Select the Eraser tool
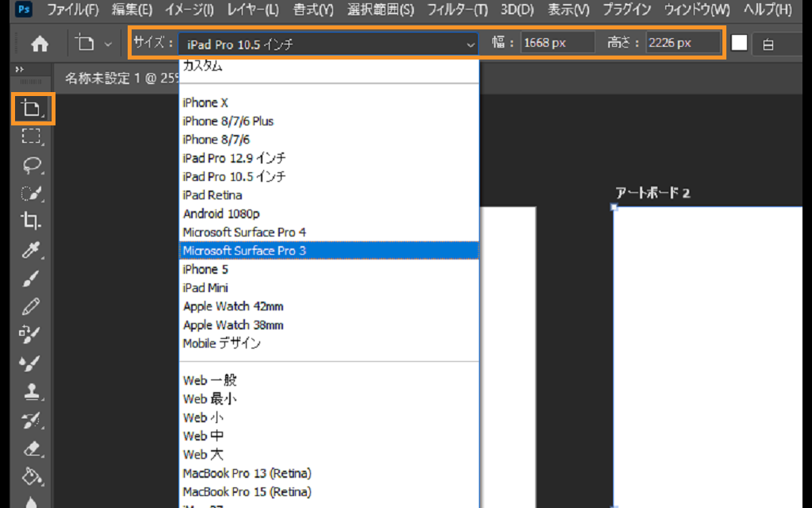This screenshot has width=812, height=508. [x=32, y=448]
